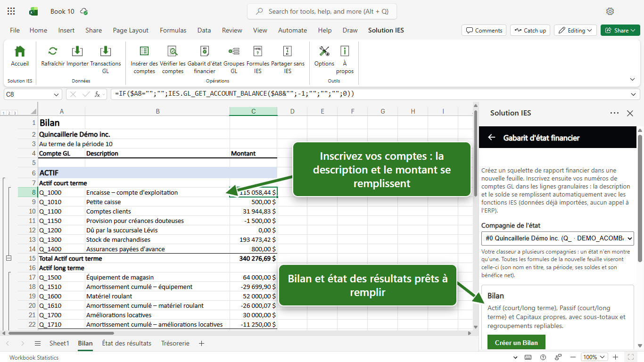Screen dimensions: 644x362
Task: Open the Name Box dropdown arrow
Action: 57,94
